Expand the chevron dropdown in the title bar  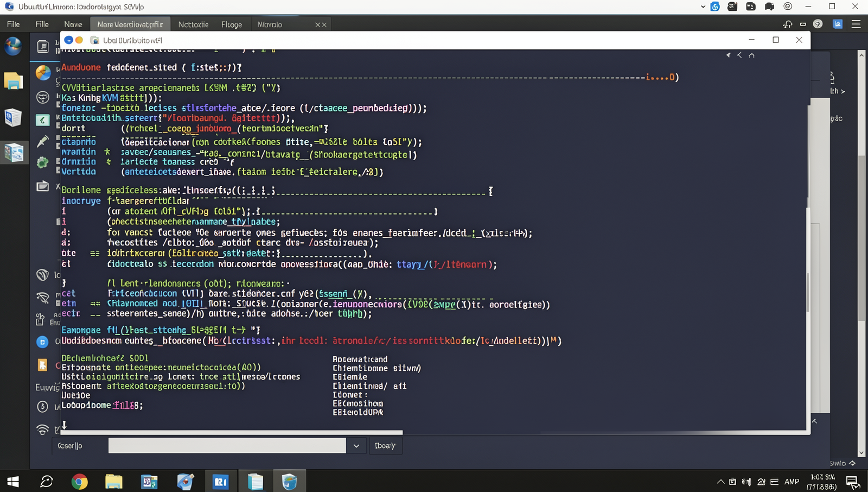[x=703, y=7]
